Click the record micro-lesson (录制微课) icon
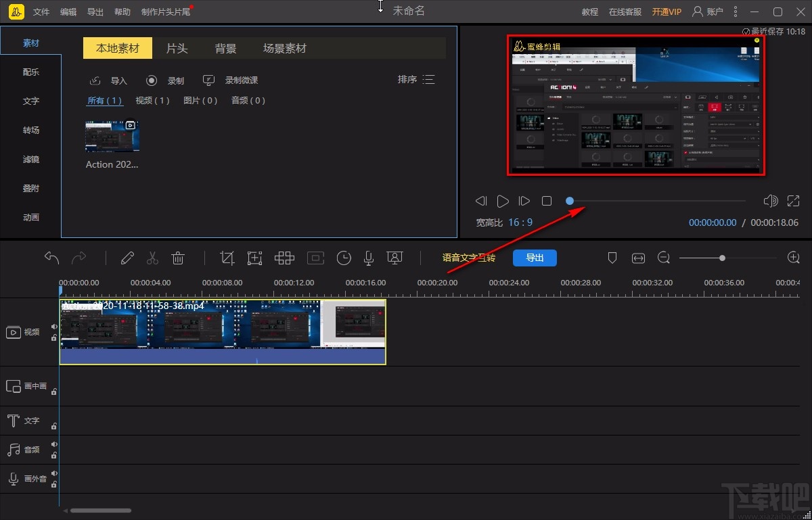812x520 pixels. click(209, 80)
